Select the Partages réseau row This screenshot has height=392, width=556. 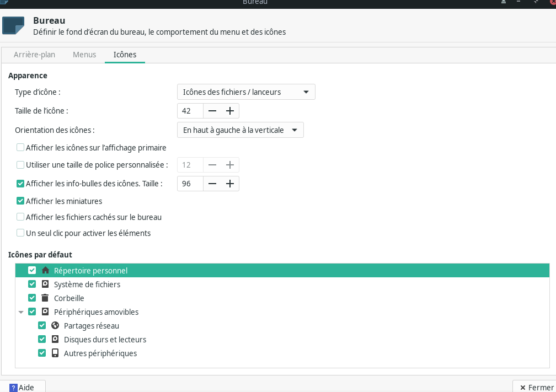[x=282, y=326]
